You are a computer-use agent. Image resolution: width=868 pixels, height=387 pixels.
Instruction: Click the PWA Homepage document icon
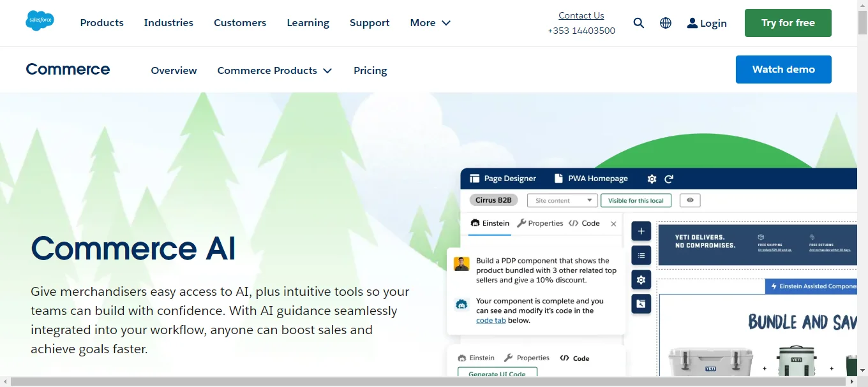558,179
